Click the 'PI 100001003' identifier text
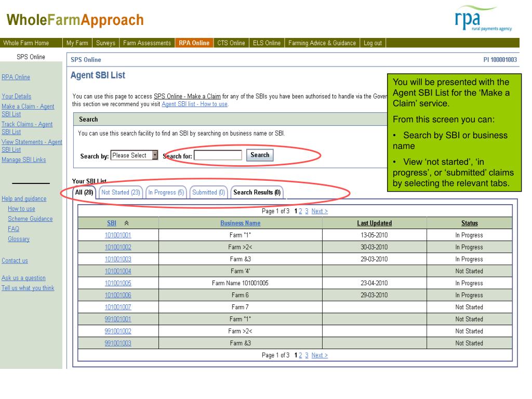Image resolution: width=532 pixels, height=399 pixels. [x=500, y=60]
